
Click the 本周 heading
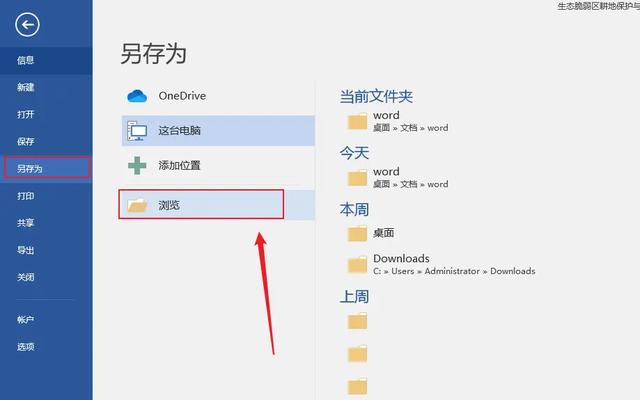tap(354, 209)
